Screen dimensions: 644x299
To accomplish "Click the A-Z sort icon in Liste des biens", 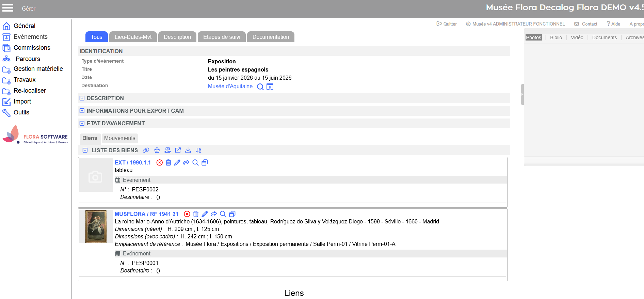I will (198, 150).
